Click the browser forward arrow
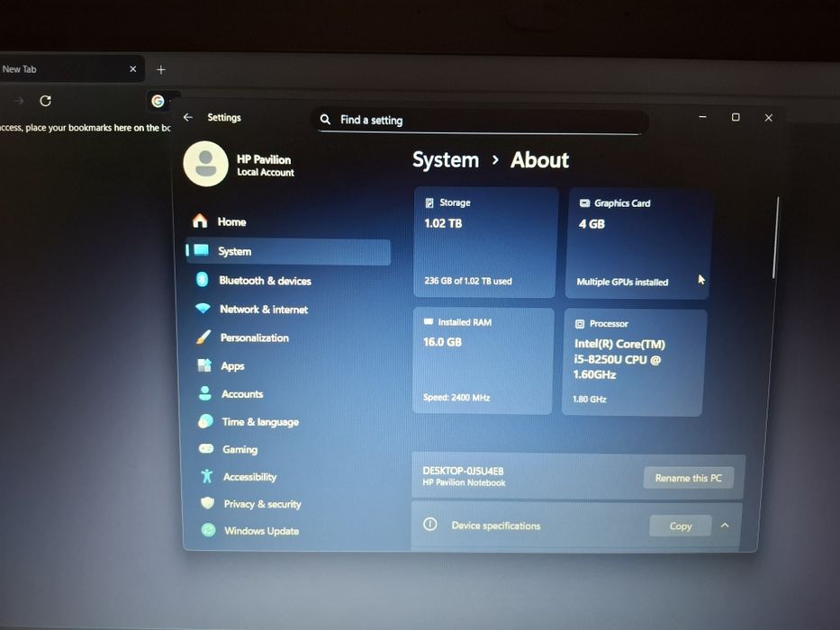840x630 pixels. click(x=19, y=101)
